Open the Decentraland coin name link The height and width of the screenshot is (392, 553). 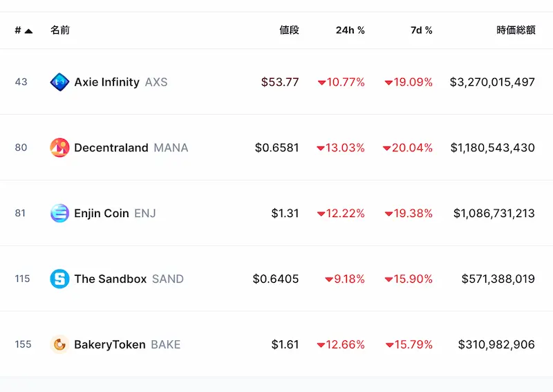tap(111, 147)
